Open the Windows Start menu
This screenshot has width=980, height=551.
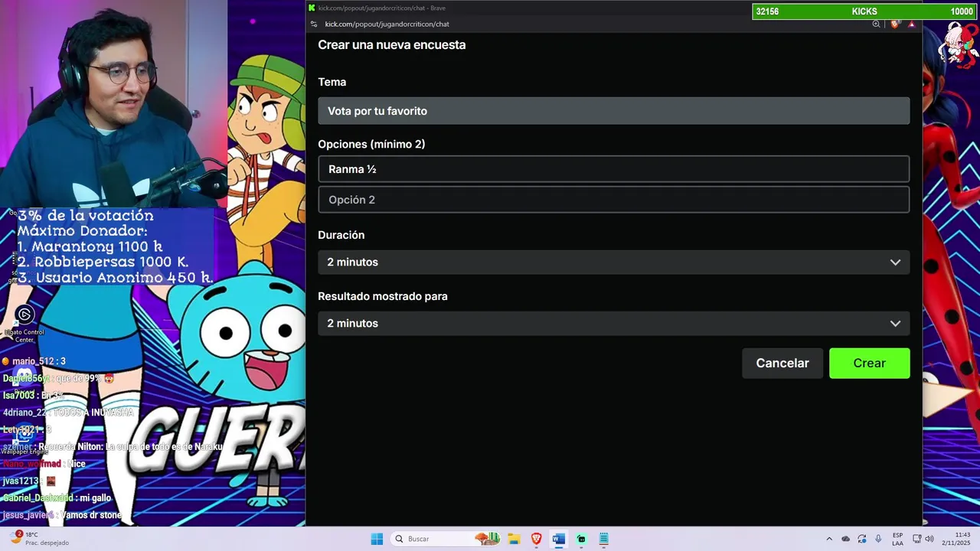point(377,539)
